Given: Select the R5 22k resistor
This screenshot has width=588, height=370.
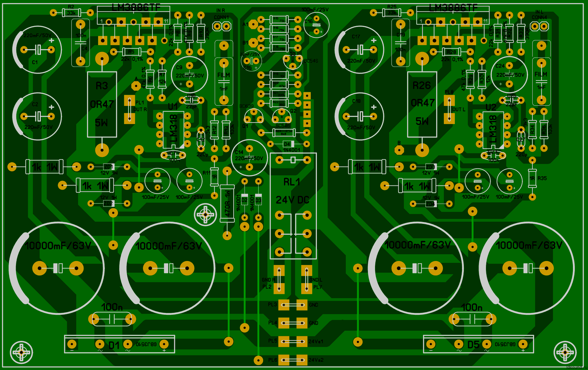Looking at the screenshot, I should click(132, 52).
